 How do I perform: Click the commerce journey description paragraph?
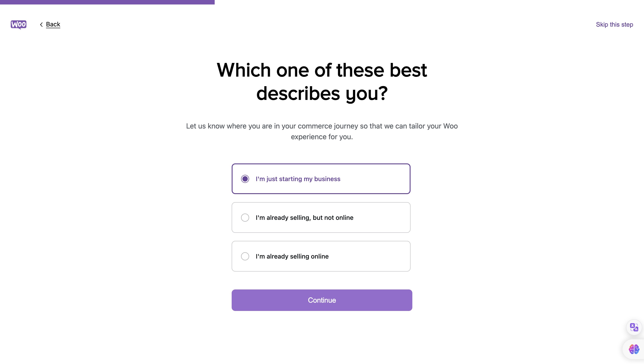point(322,131)
